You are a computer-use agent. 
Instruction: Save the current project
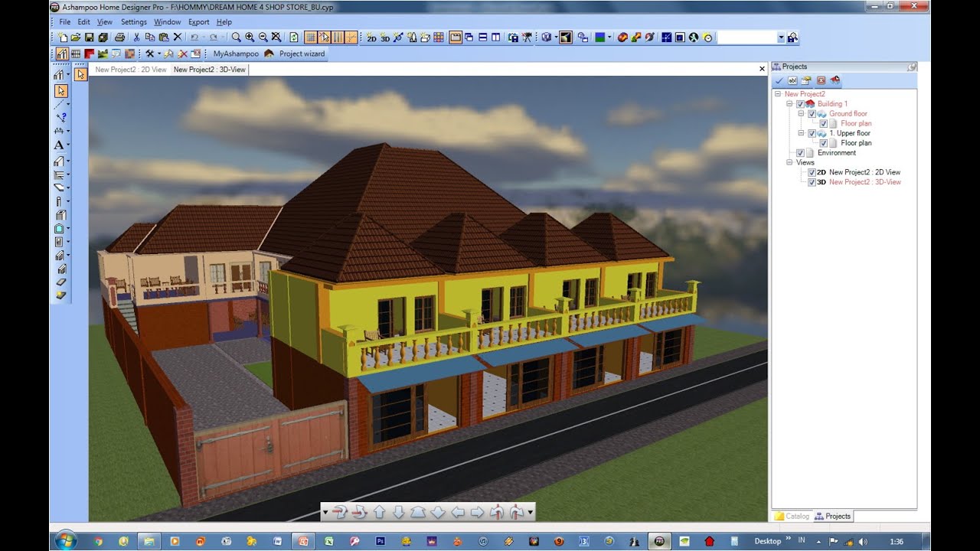90,37
